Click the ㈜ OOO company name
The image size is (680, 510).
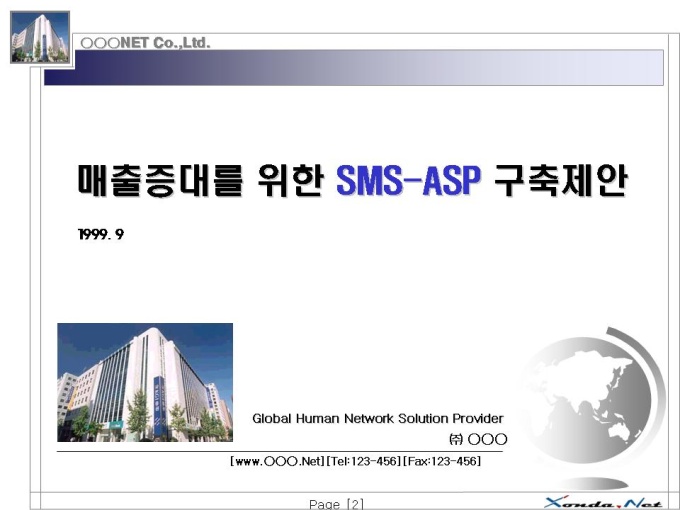point(478,439)
